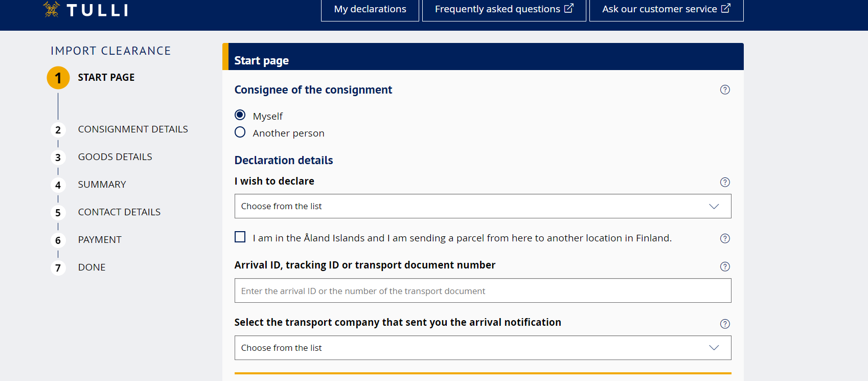
Task: Go to Consignment Details step
Action: [133, 129]
